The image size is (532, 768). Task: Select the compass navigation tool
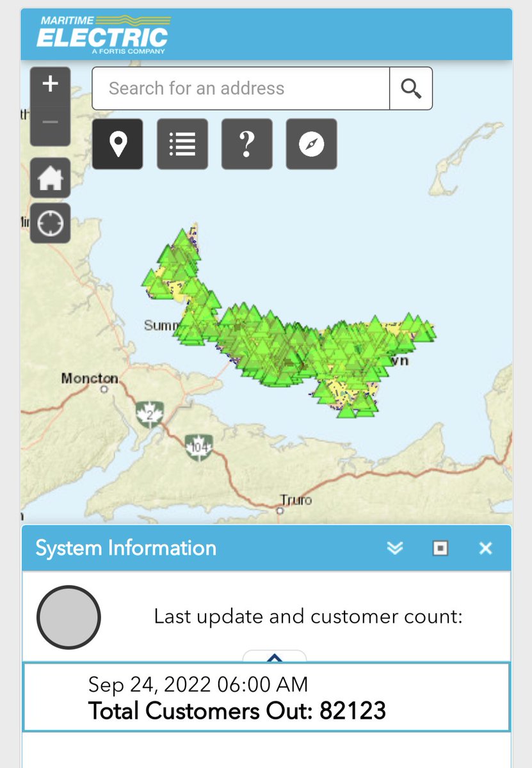click(311, 144)
